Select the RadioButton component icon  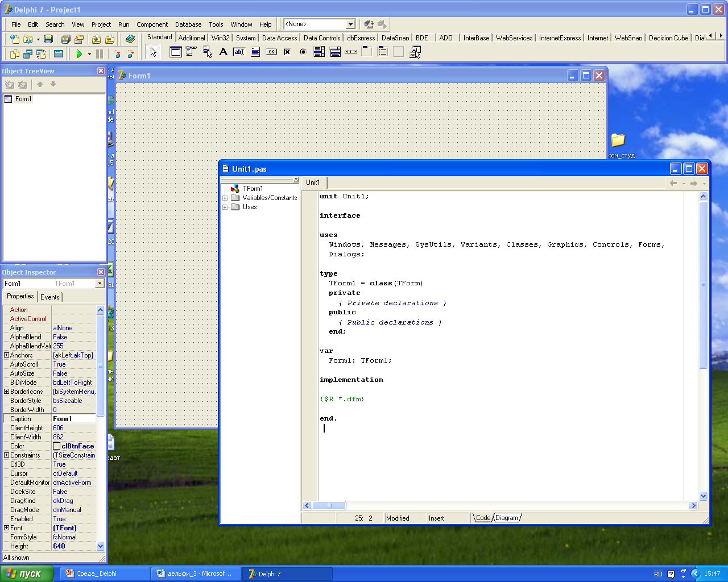303,52
